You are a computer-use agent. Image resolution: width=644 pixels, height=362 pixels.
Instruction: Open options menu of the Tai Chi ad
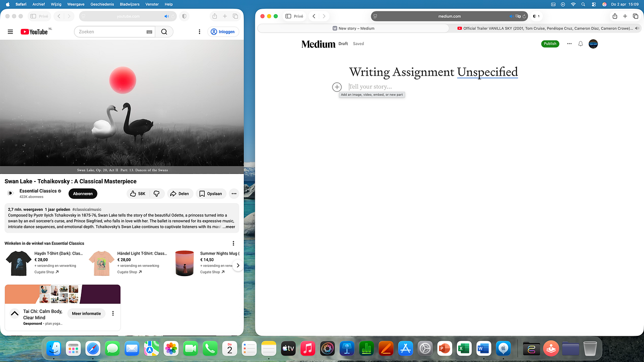click(x=113, y=313)
